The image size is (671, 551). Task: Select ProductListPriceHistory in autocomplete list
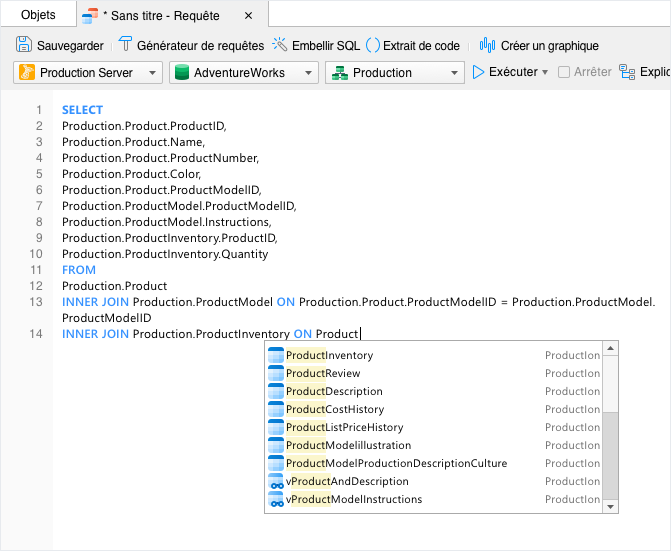tap(433, 427)
